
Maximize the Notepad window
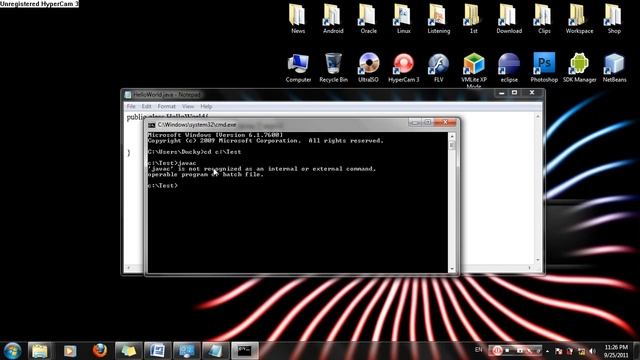tap(515, 93)
